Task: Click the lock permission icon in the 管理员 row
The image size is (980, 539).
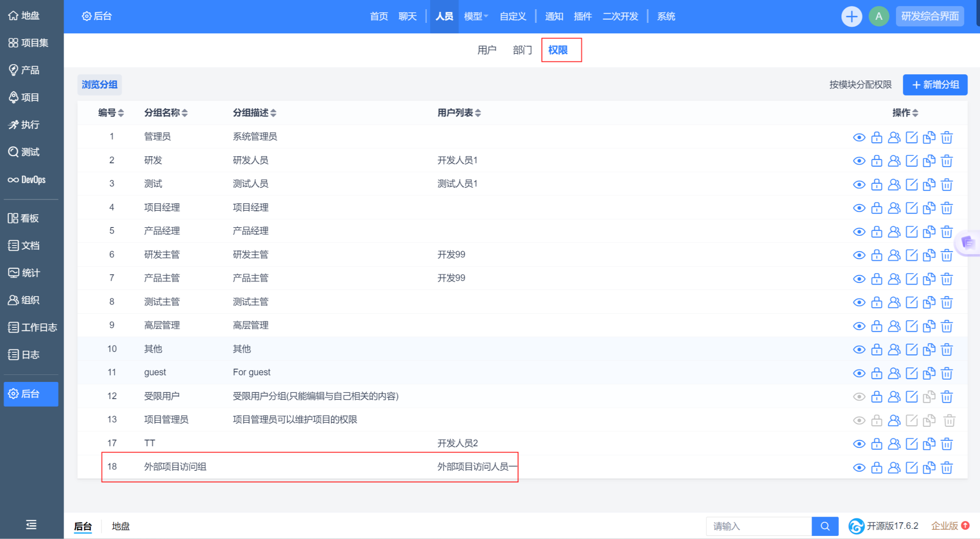Action: coord(877,137)
